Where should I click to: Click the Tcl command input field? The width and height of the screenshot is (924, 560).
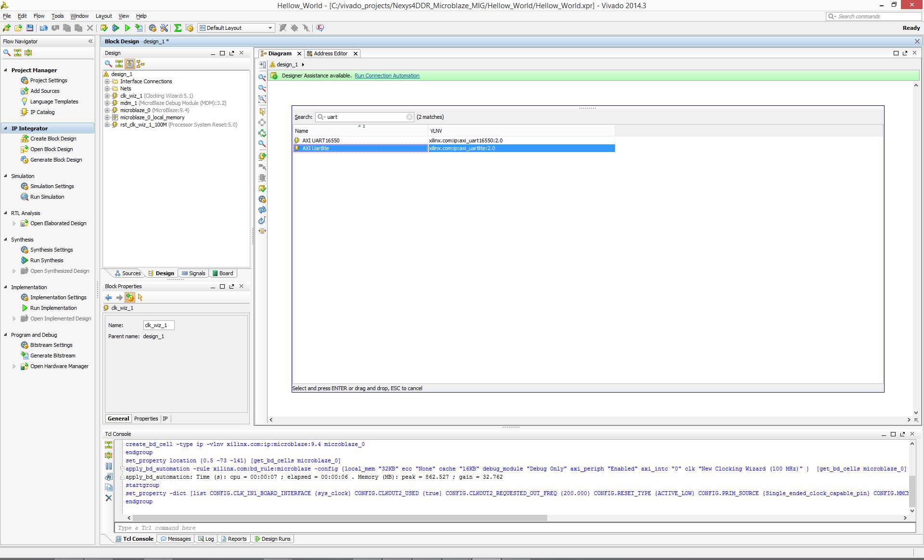pos(515,528)
